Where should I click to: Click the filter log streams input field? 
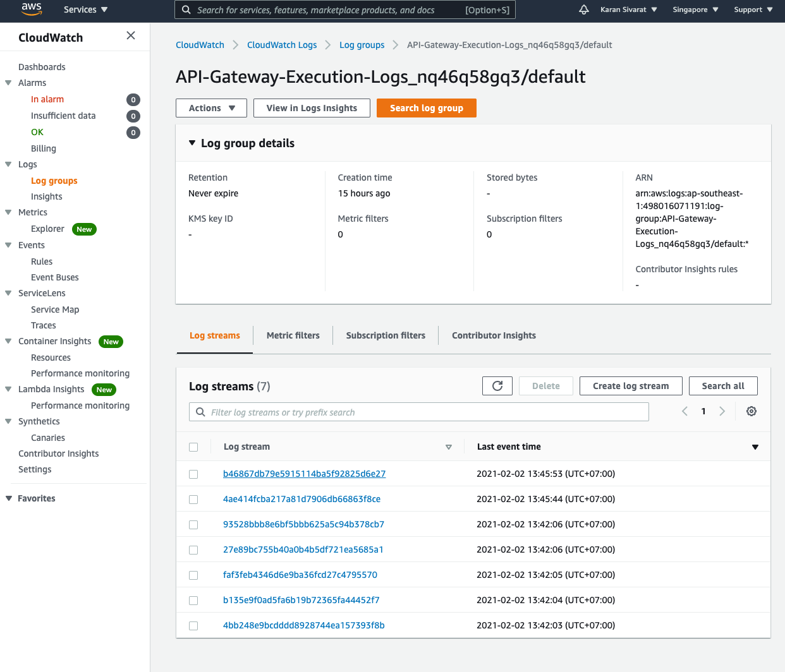pos(418,411)
